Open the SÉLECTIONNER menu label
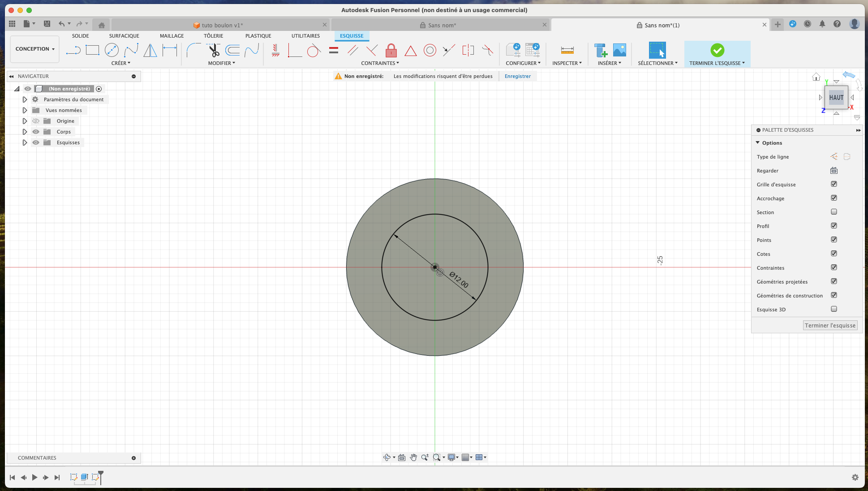Screen dimensions: 868x491 pos(657,63)
